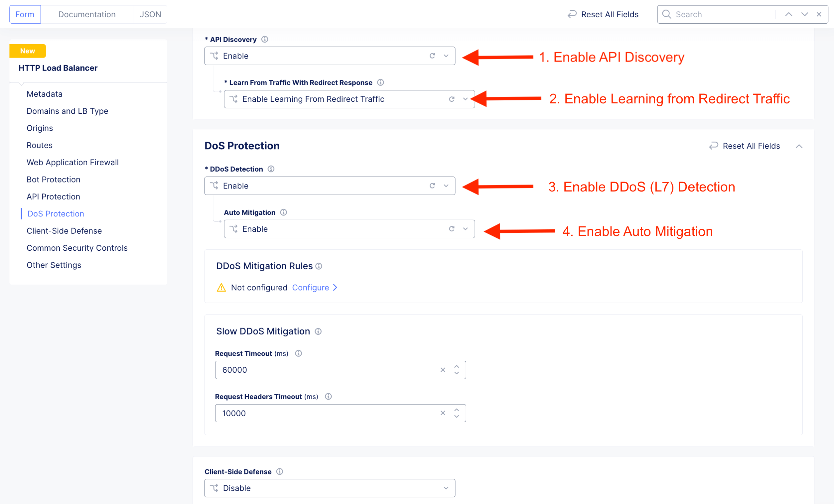
Task: Click the Auto Mitigation reset icon
Action: point(452,229)
